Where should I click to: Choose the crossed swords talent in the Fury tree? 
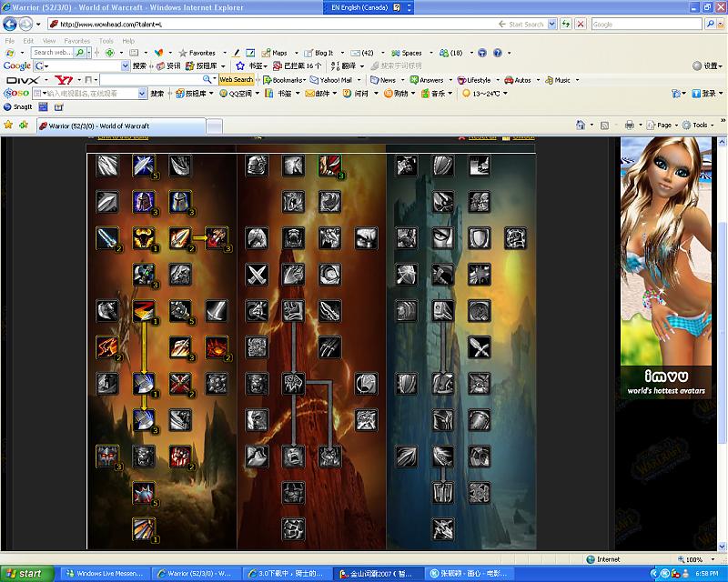(257, 275)
